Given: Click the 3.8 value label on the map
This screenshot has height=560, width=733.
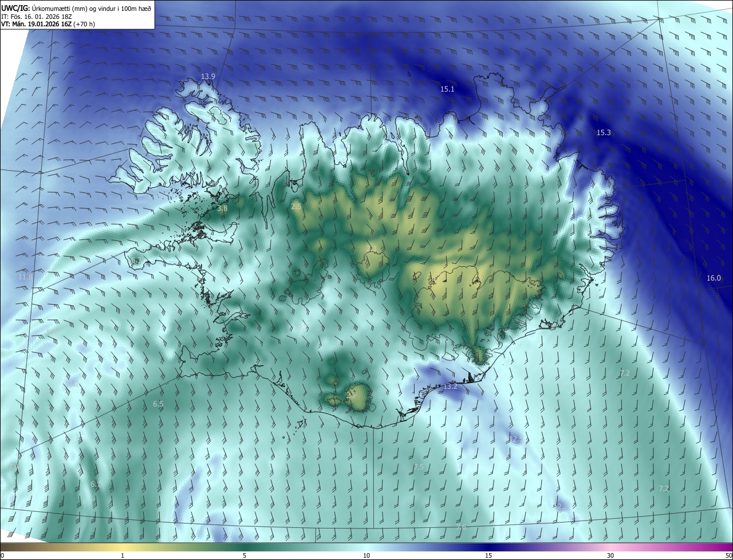Looking at the screenshot, I should [222, 208].
